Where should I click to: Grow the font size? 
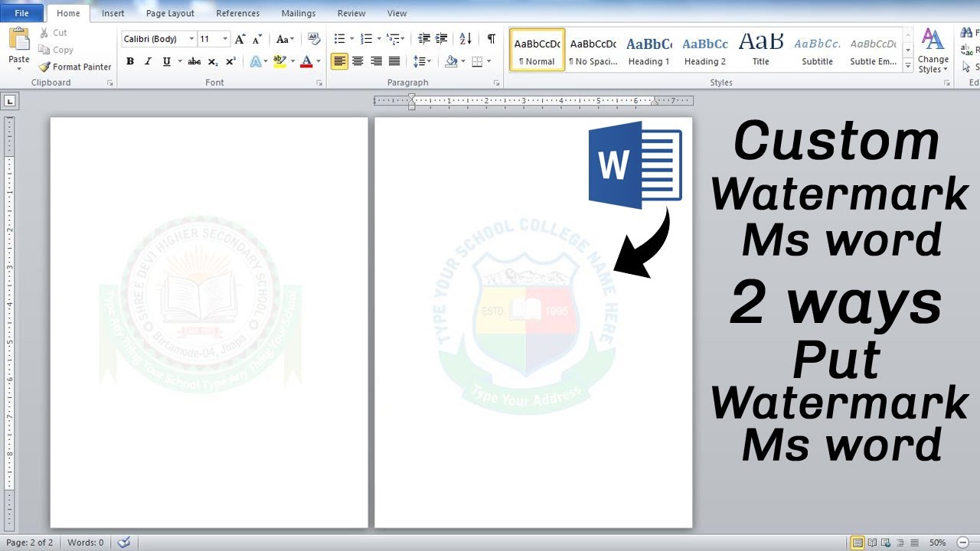[x=240, y=39]
